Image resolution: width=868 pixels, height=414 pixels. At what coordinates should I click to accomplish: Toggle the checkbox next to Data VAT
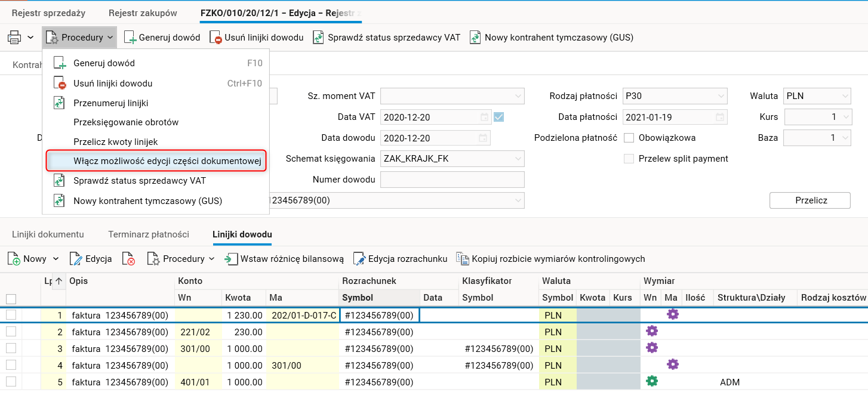click(x=498, y=118)
